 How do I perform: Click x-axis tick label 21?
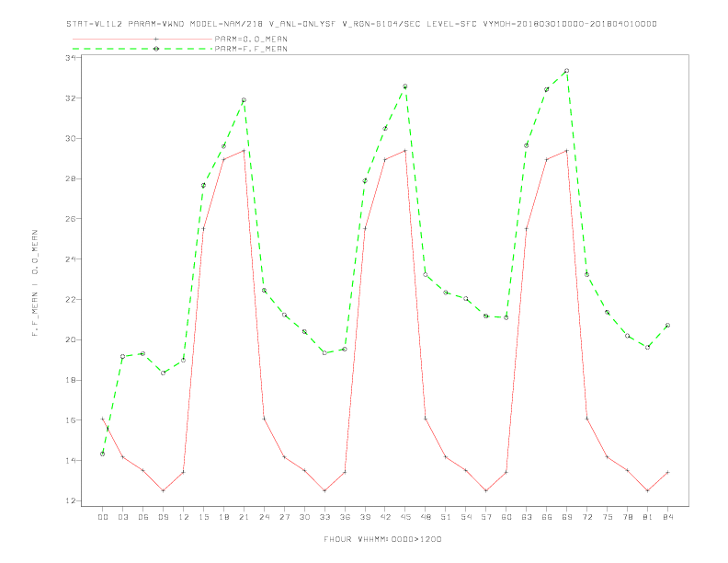click(244, 517)
